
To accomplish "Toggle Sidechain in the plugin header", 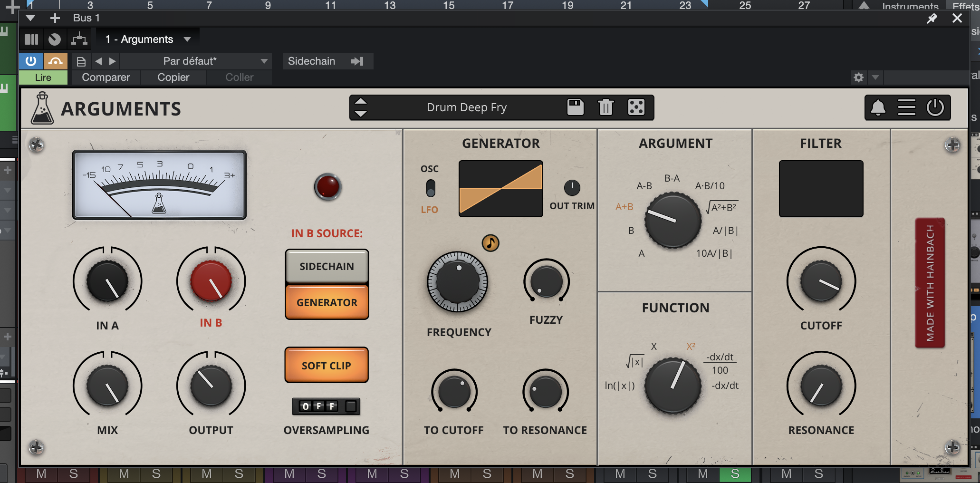I will (x=311, y=61).
